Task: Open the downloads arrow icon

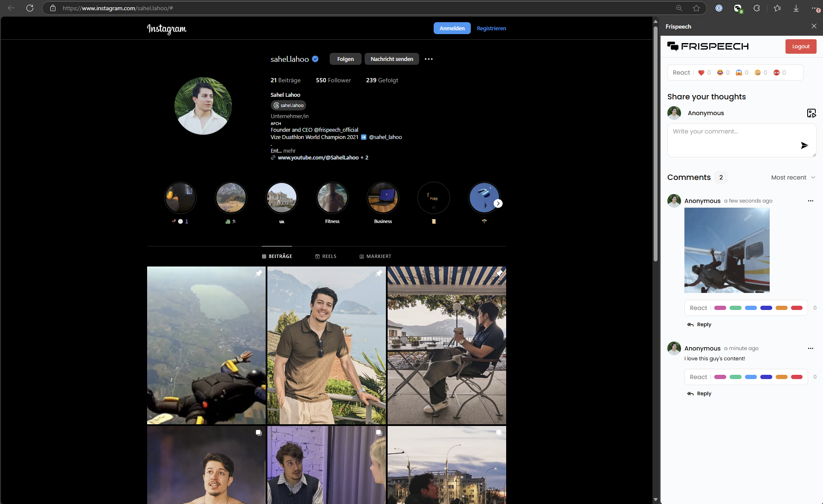Action: click(x=796, y=8)
